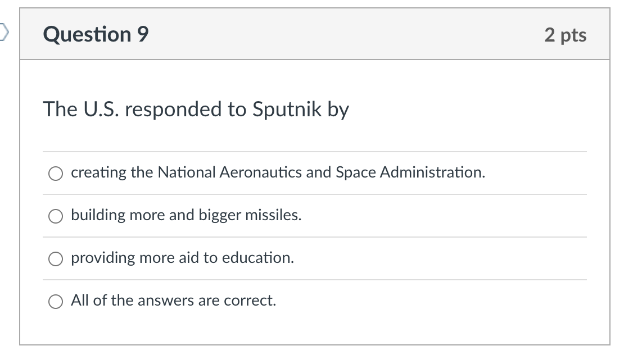This screenshot has height=364, width=642.
Task: Click the word 'Administration' in the first answer
Action: pyautogui.click(x=432, y=172)
